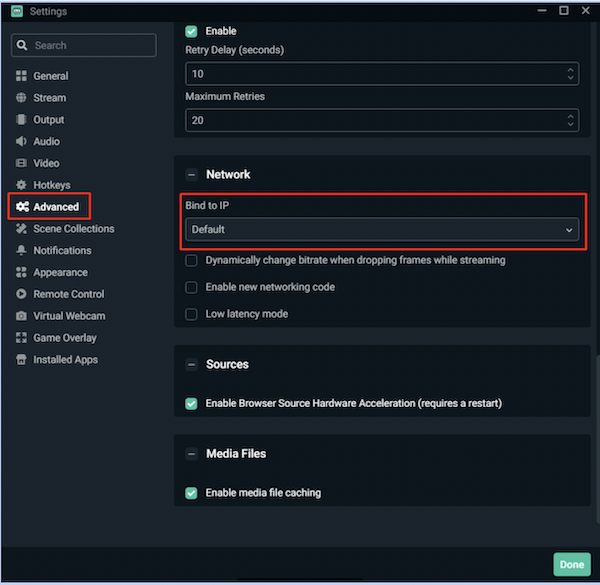600x585 pixels.
Task: Click the Video film icon
Action: pos(21,163)
